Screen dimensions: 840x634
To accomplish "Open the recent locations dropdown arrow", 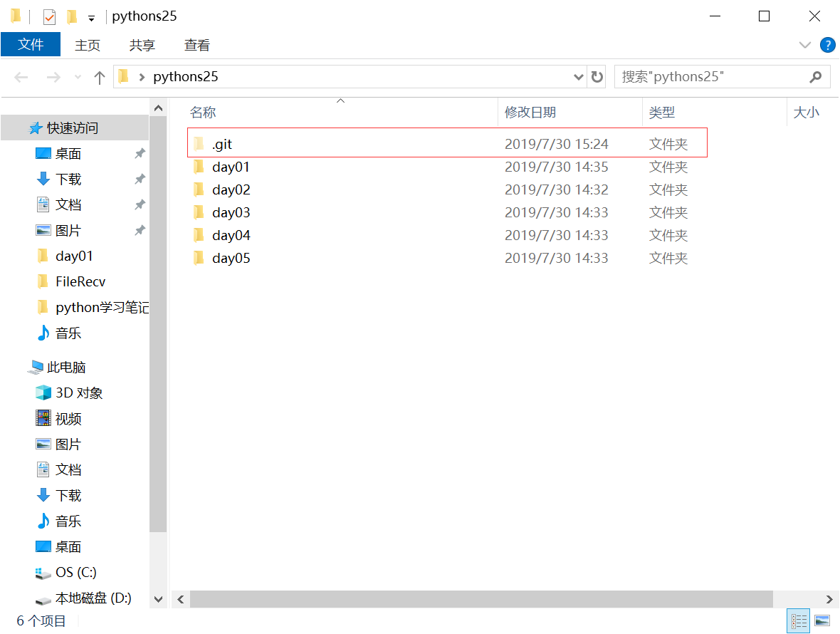I will click(78, 77).
